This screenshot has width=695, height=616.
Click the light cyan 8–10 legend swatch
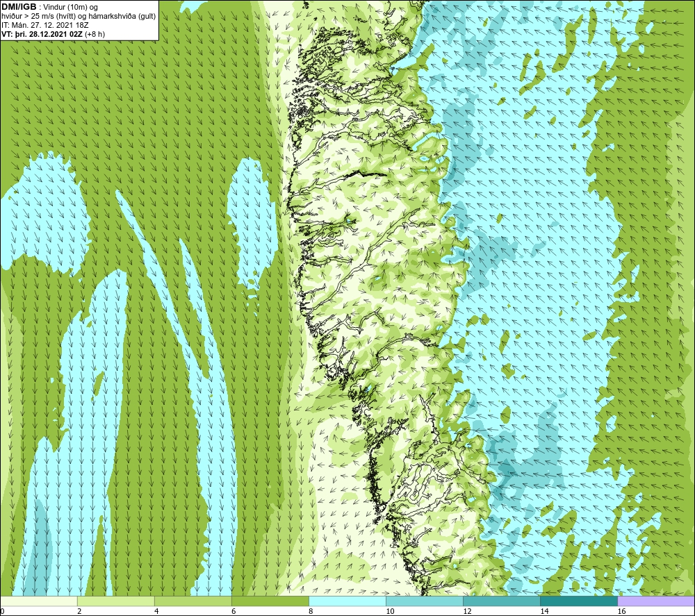click(347, 601)
